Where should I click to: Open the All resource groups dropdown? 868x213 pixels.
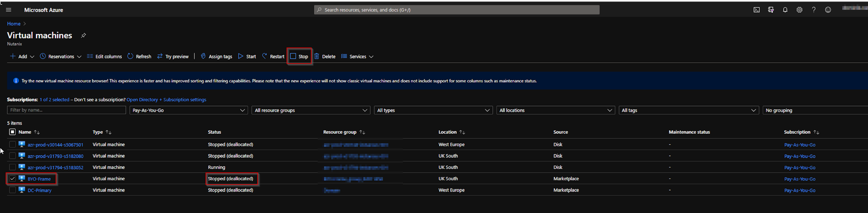(x=311, y=110)
